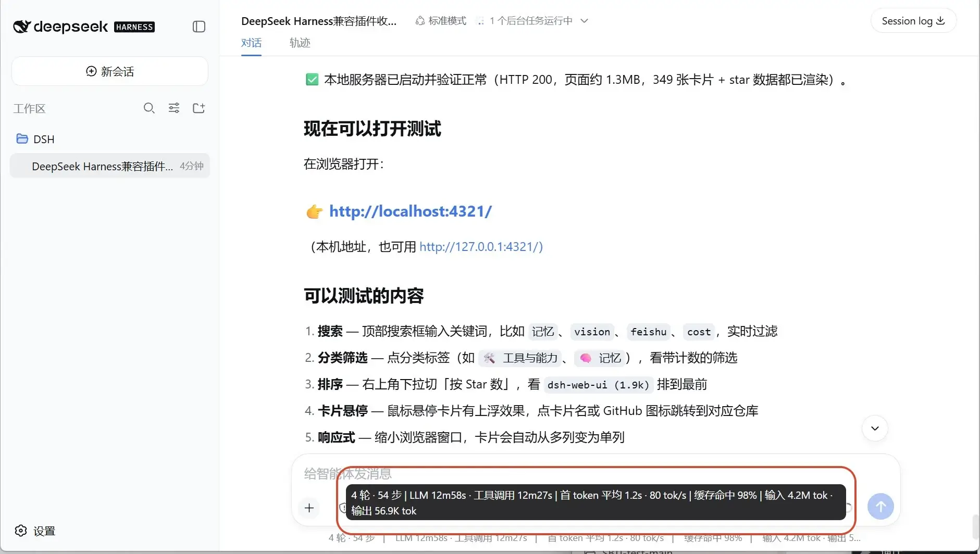Click the dsh-web-ui (1.9k) code chip
This screenshot has height=554, width=980.
tap(598, 385)
